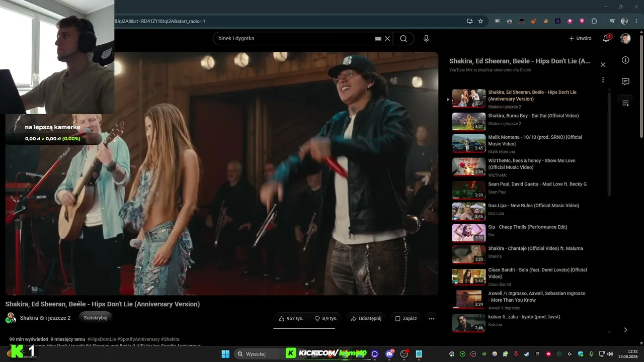The width and height of the screenshot is (644, 362).
Task: Open the Notepad app on the taskbar
Action: [x=419, y=354]
